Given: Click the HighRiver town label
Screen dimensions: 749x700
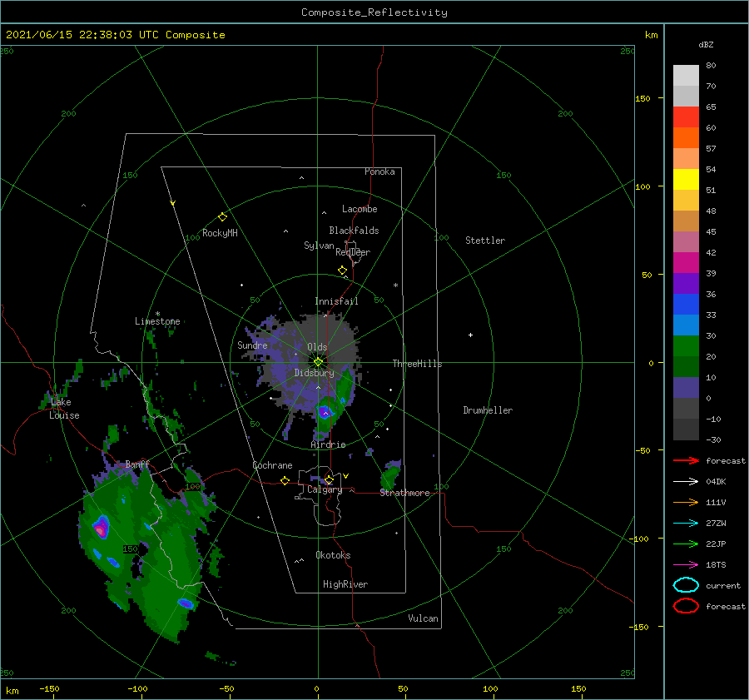Looking at the screenshot, I should pos(345,584).
